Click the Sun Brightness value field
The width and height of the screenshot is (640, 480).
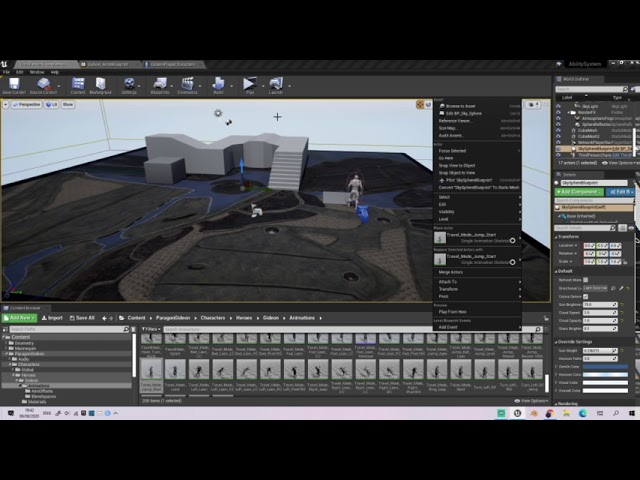click(x=600, y=304)
